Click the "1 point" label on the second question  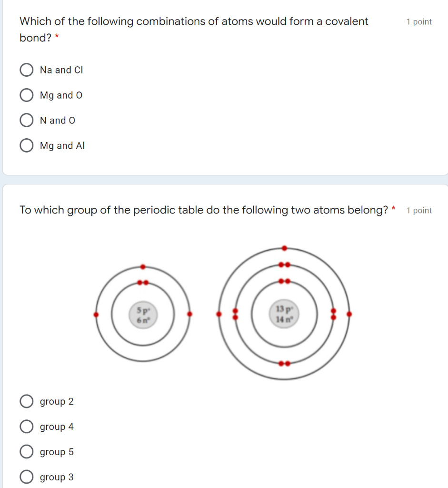419,210
